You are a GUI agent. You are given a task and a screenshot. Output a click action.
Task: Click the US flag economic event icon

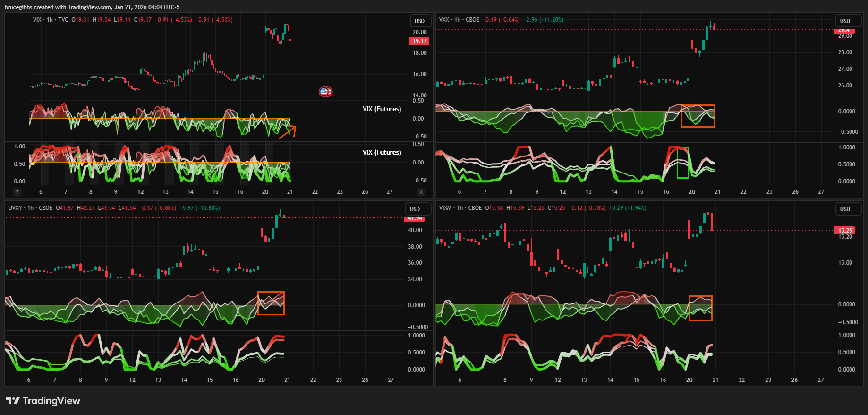325,92
